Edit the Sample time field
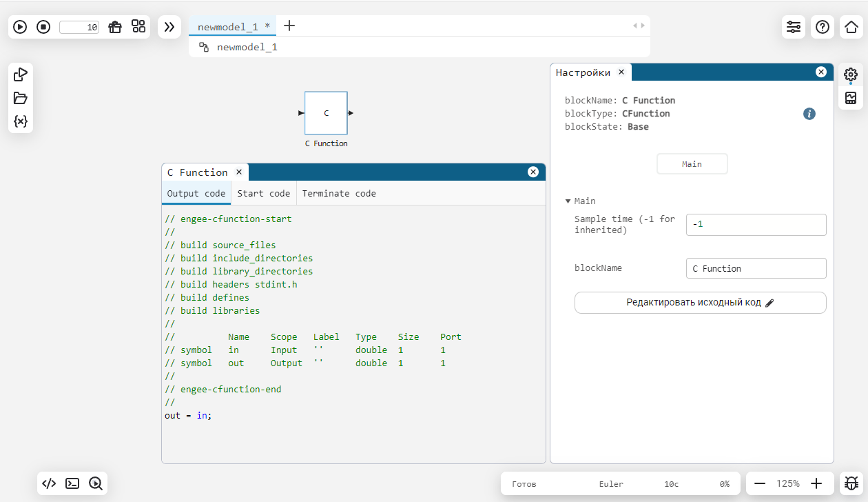This screenshot has height=502, width=868. tap(756, 225)
